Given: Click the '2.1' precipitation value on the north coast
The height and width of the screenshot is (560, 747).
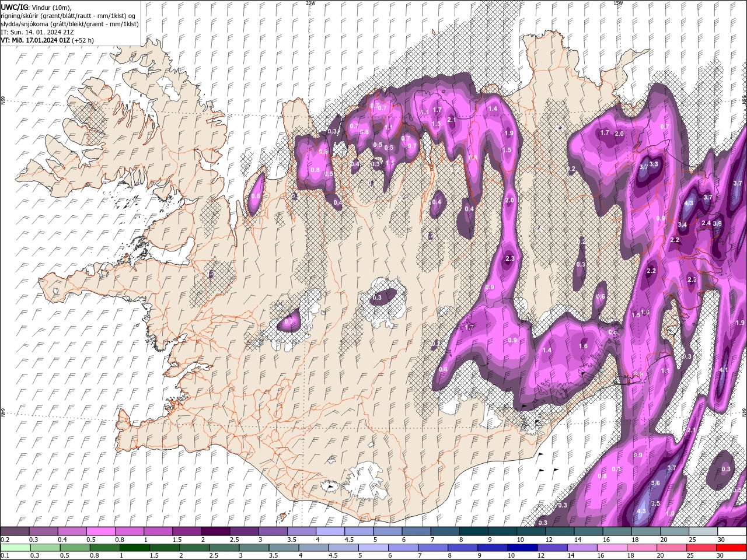Looking at the screenshot, I should pos(451,120).
